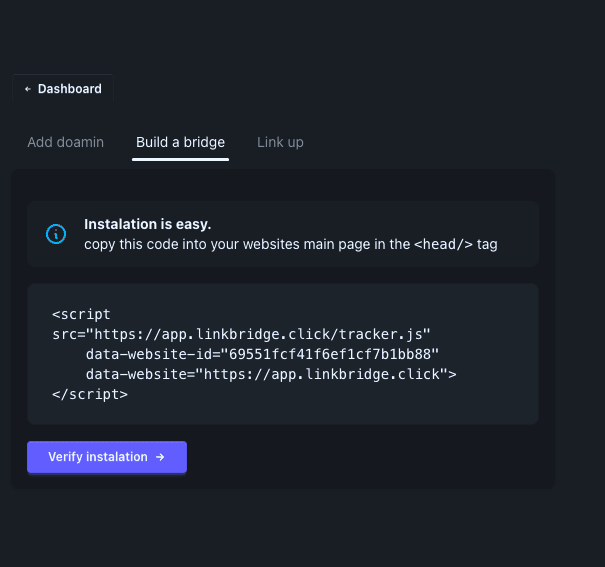Viewport: 605px width, 567px height.
Task: Click the blue info circle icon
Action: 56,233
